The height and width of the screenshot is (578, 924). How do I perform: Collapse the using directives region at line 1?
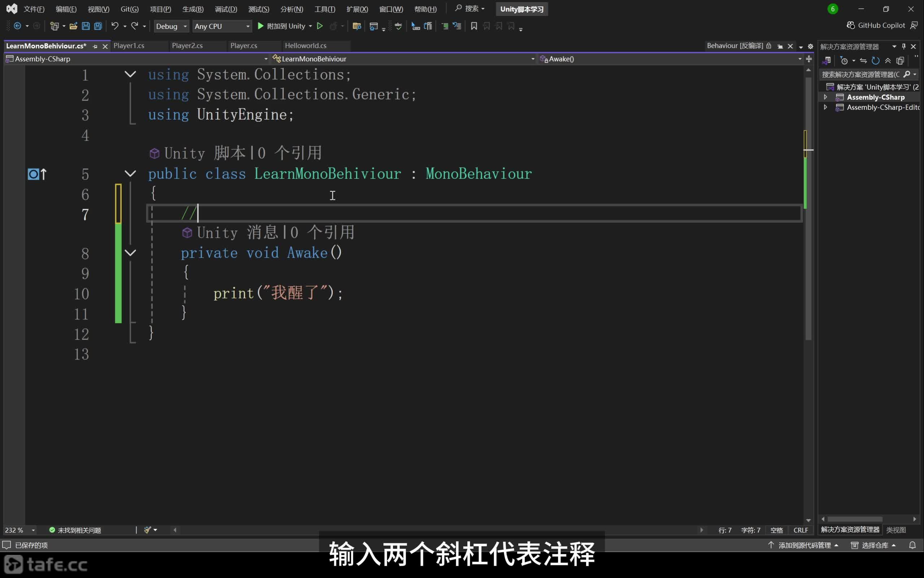pyautogui.click(x=131, y=74)
